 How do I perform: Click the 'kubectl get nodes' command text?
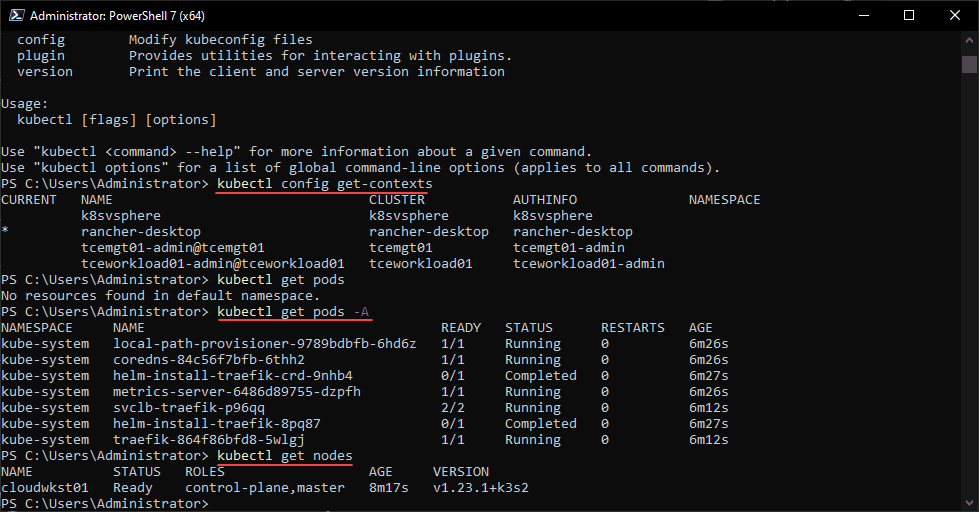click(285, 456)
